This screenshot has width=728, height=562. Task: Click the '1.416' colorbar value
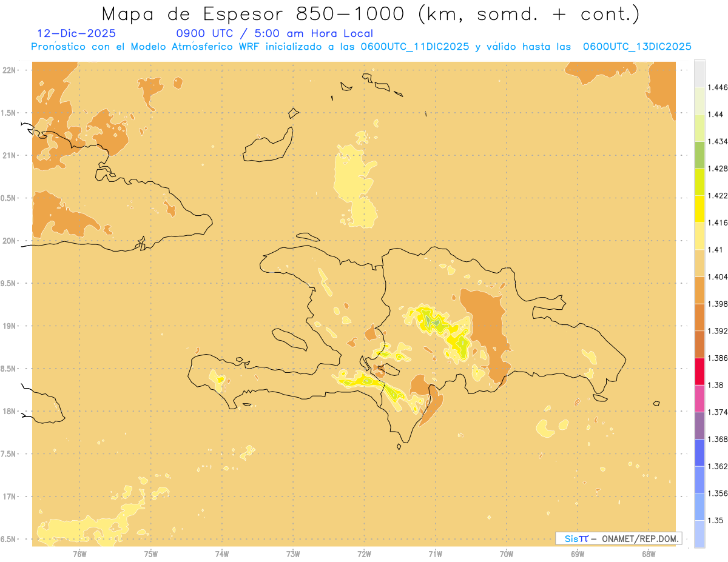(x=717, y=222)
